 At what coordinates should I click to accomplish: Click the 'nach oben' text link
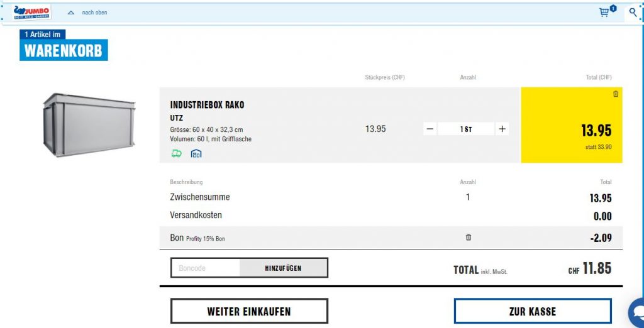pos(94,13)
